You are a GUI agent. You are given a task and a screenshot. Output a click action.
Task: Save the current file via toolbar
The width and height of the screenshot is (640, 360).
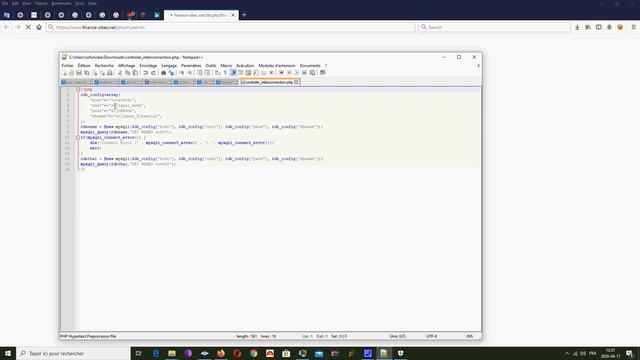pos(79,73)
